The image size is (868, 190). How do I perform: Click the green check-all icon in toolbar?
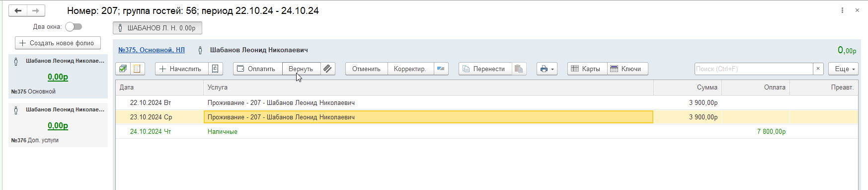(x=123, y=69)
